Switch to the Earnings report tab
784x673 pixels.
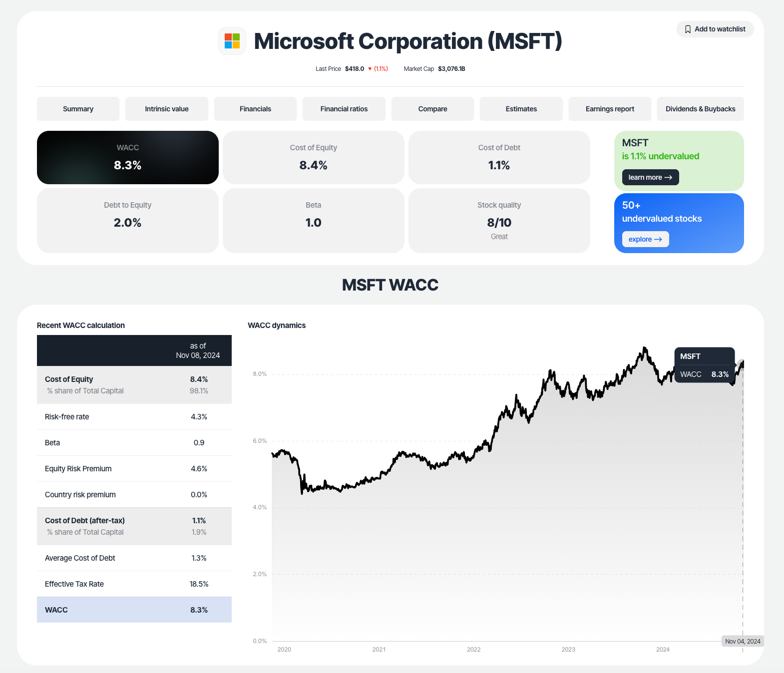(x=609, y=109)
